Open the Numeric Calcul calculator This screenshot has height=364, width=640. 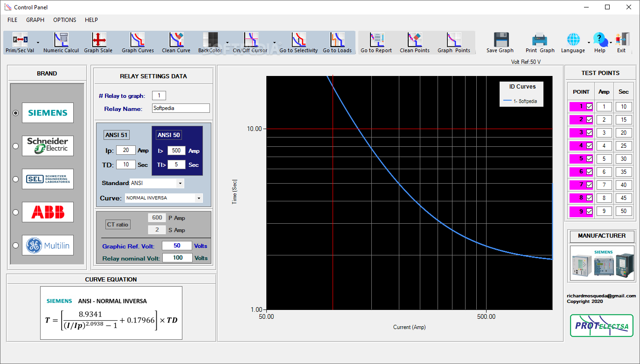click(x=61, y=42)
